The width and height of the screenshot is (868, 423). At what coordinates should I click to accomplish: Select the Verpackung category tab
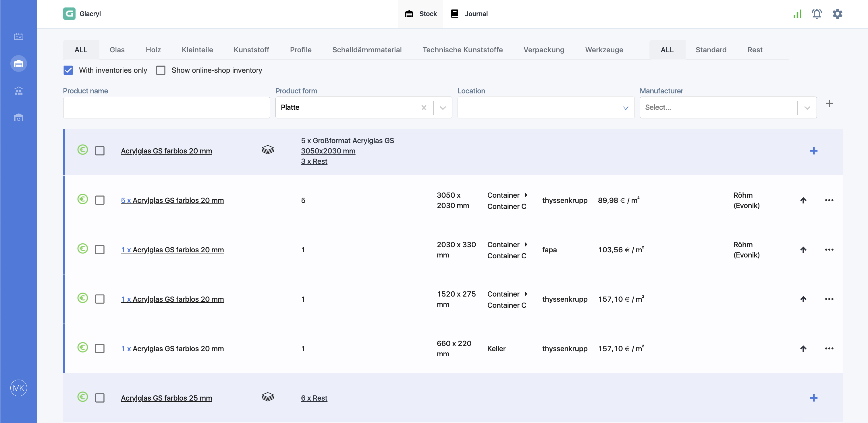544,50
